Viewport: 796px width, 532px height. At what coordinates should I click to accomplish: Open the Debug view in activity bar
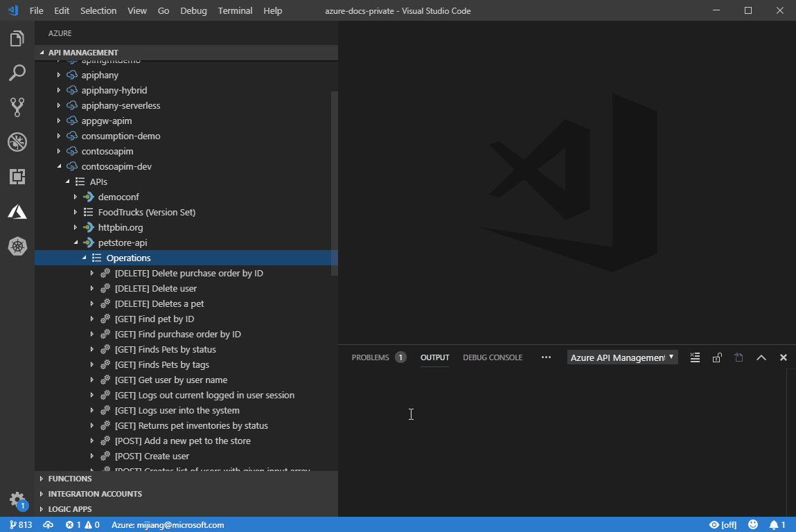(x=17, y=142)
